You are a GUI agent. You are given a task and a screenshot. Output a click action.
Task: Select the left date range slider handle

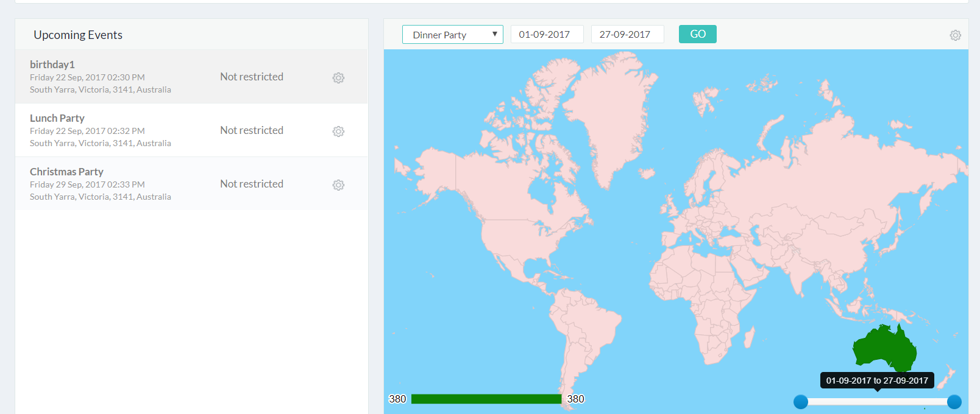click(x=801, y=402)
